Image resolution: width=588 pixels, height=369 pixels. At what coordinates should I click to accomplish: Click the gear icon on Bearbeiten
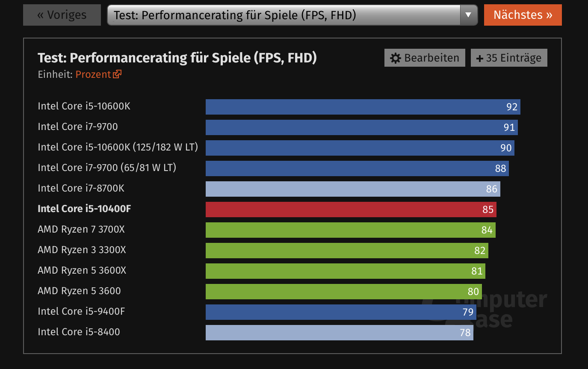pos(396,58)
